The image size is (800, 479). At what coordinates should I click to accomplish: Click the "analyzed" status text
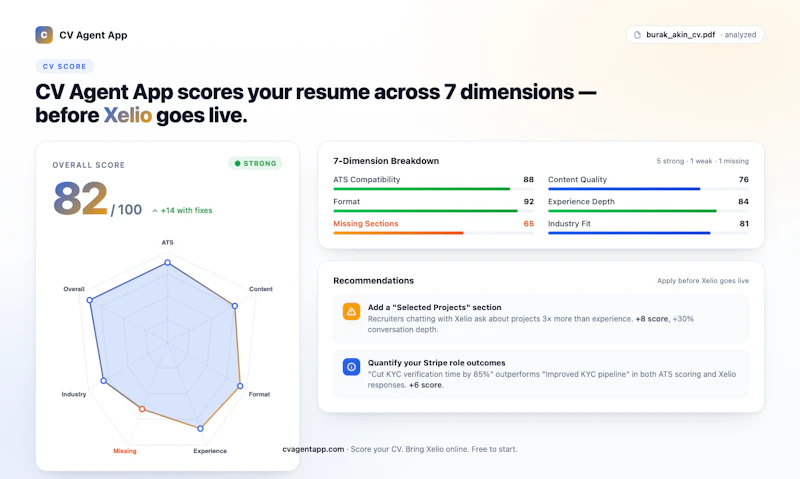[740, 35]
